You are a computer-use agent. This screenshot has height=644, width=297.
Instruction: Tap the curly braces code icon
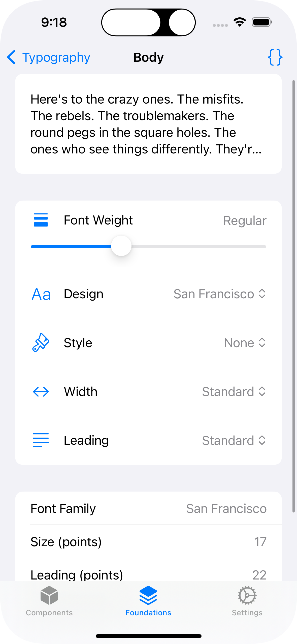pyautogui.click(x=275, y=57)
